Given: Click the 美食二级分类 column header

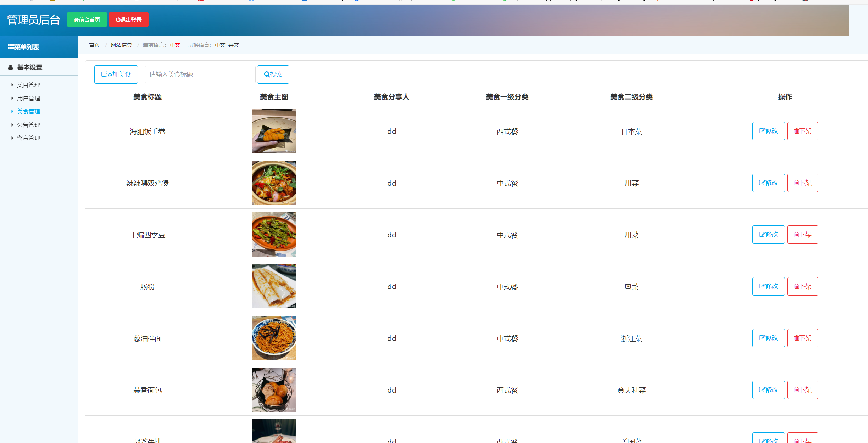Looking at the screenshot, I should (631, 97).
